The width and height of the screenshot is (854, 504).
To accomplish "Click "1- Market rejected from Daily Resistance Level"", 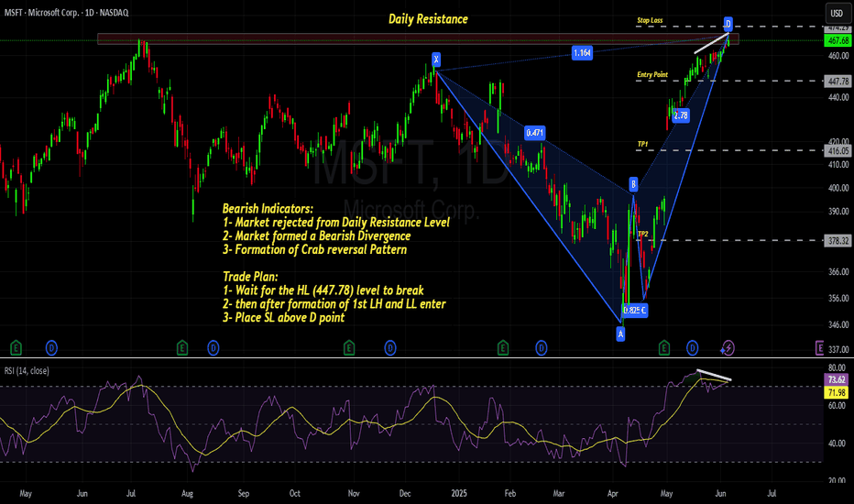I will 336,223.
